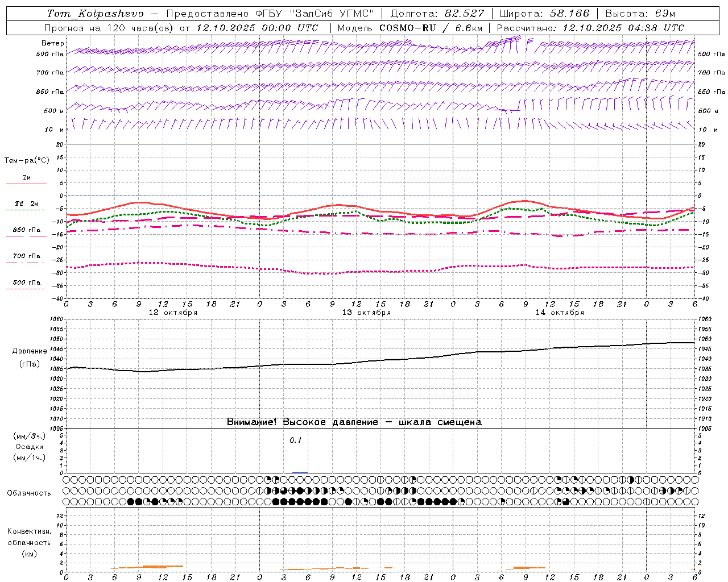Click the Модель COSMO-RU / 6.6км label

point(409,28)
